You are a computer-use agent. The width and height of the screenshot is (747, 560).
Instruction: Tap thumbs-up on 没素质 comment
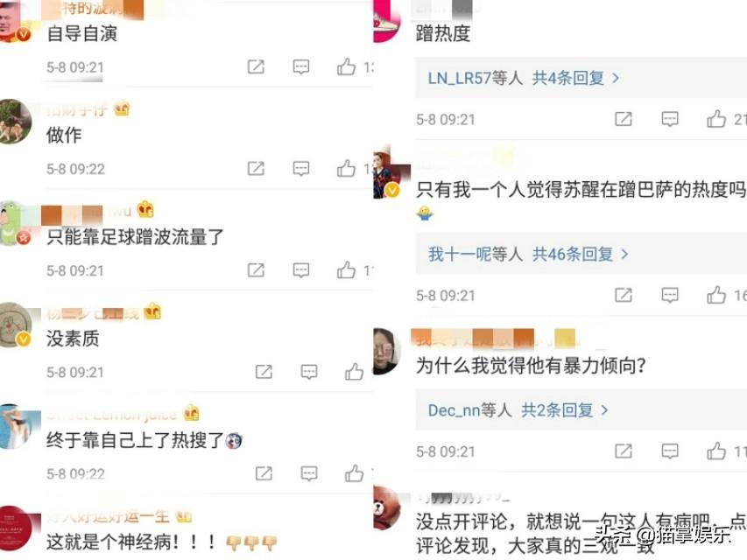(x=354, y=372)
